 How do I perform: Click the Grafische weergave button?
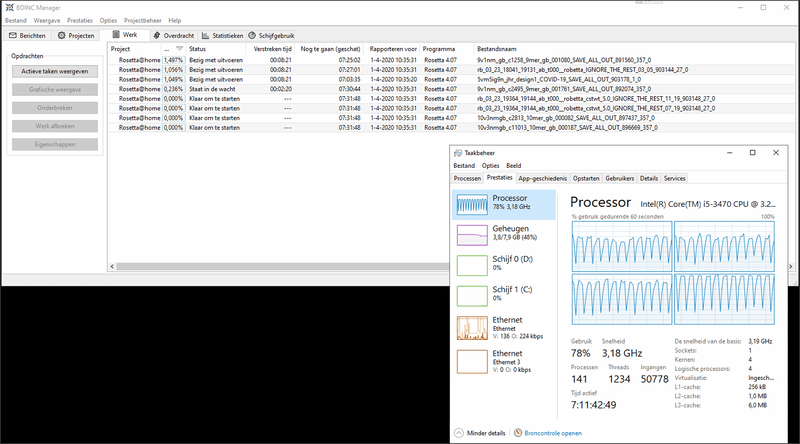55,89
